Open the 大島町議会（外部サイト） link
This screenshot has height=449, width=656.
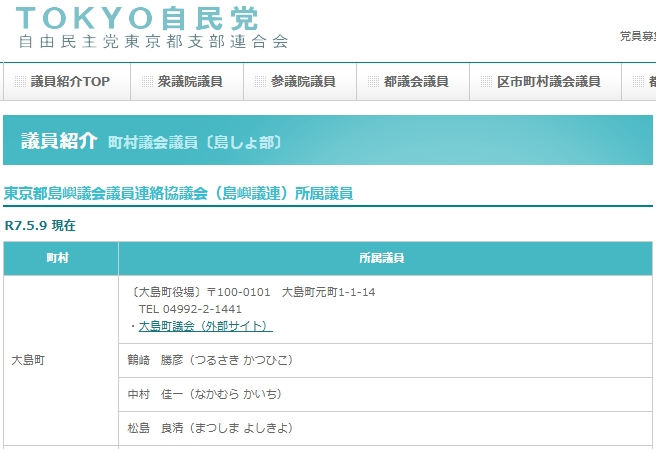click(x=205, y=326)
